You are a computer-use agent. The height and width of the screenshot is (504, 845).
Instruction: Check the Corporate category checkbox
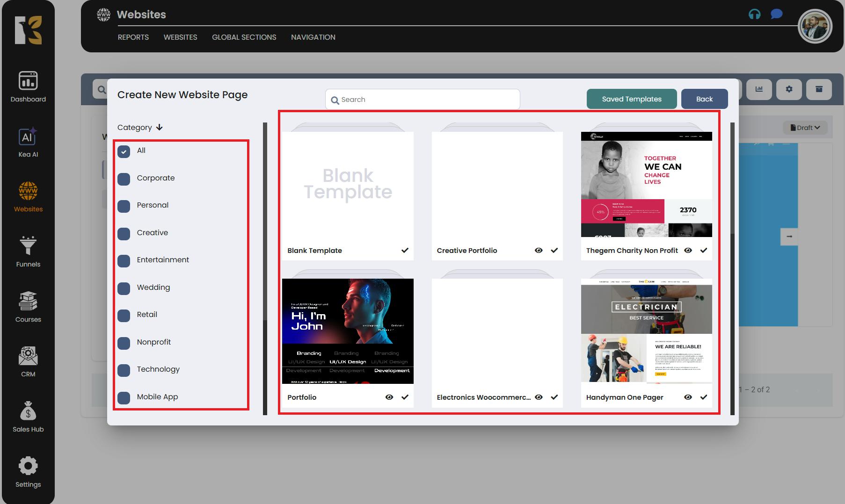coord(124,179)
